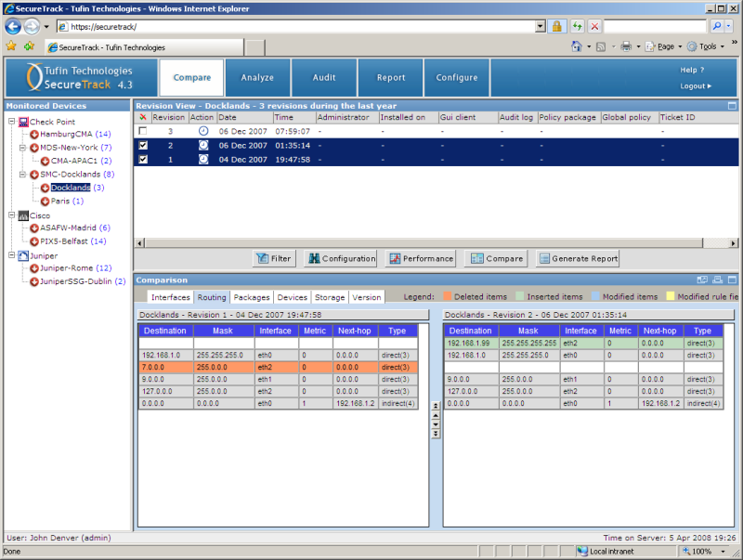Collapse the Check Point tree node
Screen dimensions: 743x560
12,122
